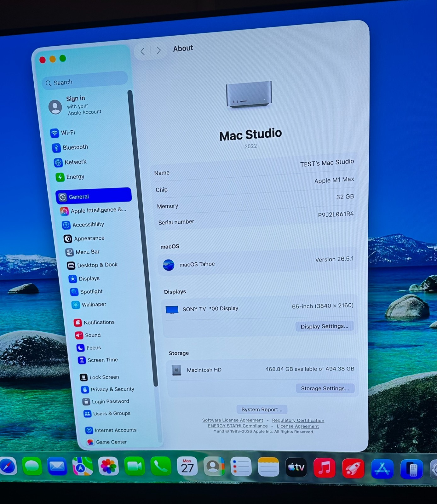The height and width of the screenshot is (504, 437).
Task: Go back with the left chevron
Action: click(x=143, y=51)
